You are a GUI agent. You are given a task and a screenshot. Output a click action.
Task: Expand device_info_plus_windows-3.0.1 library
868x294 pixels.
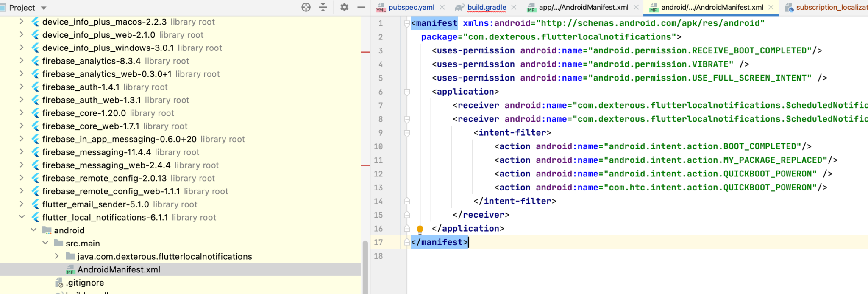coord(22,48)
